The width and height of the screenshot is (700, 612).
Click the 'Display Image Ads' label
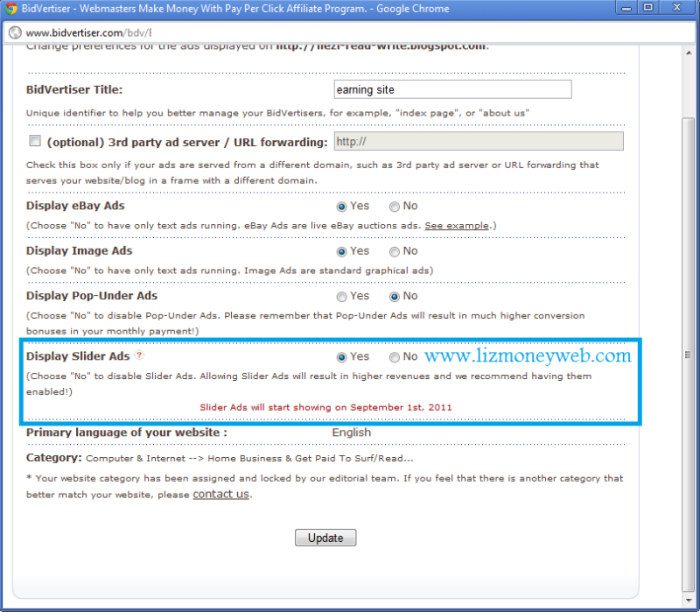79,250
